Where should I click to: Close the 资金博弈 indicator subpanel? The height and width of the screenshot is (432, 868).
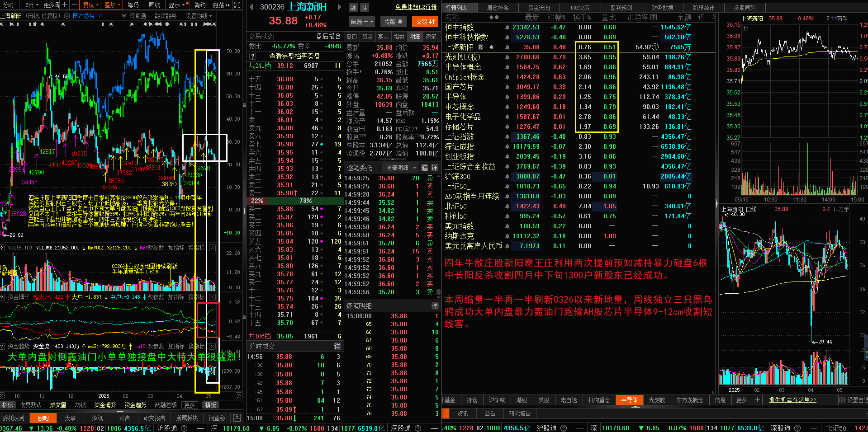click(x=212, y=297)
